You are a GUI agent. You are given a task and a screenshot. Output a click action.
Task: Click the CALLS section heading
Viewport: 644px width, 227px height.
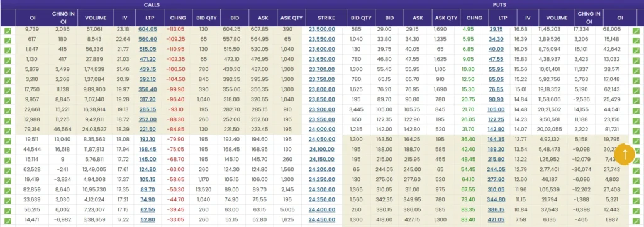(152, 4)
